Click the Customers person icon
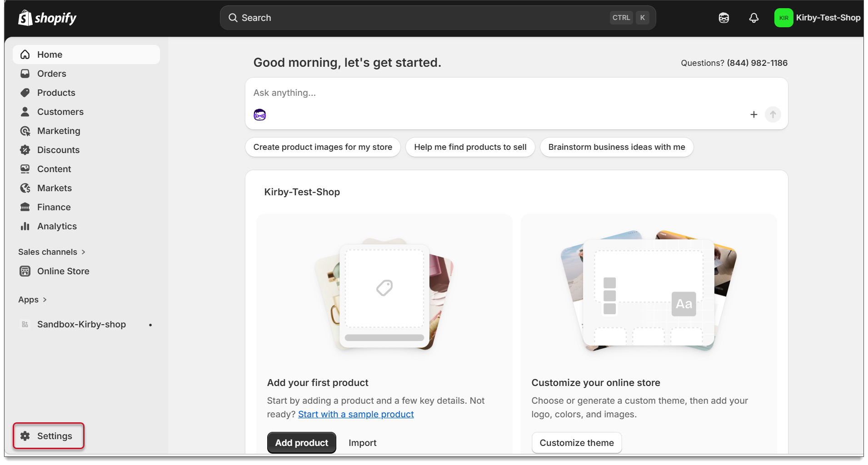The height and width of the screenshot is (465, 868). tap(25, 112)
